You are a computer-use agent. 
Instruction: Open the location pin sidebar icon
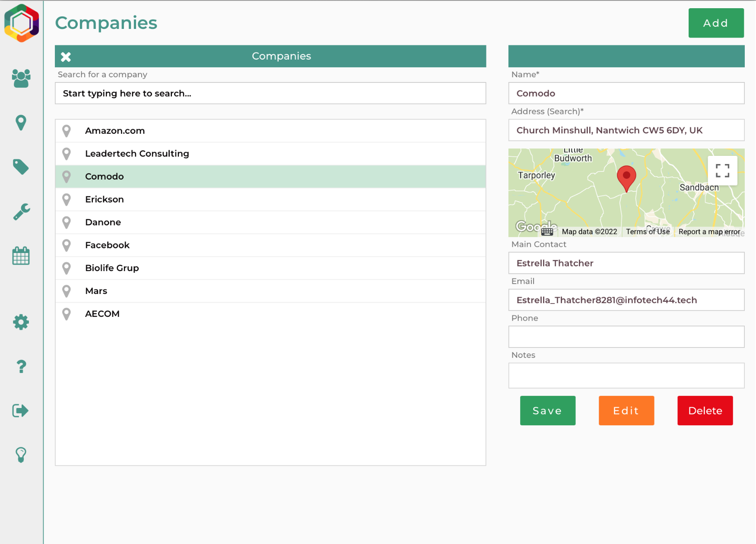[21, 123]
